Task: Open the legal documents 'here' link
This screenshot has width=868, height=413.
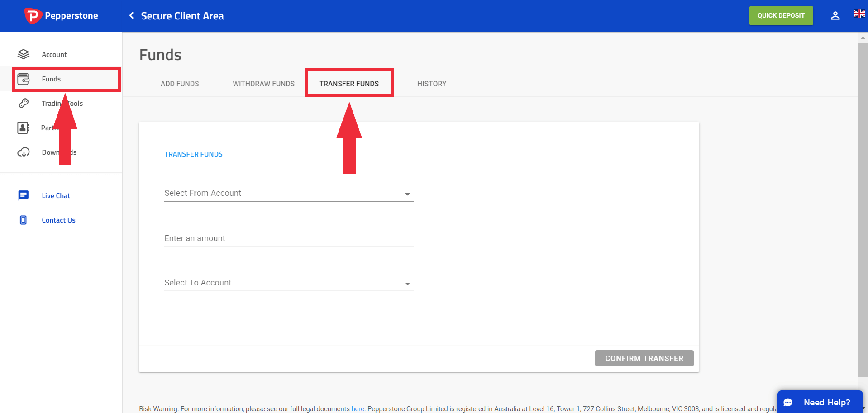Action: click(358, 409)
